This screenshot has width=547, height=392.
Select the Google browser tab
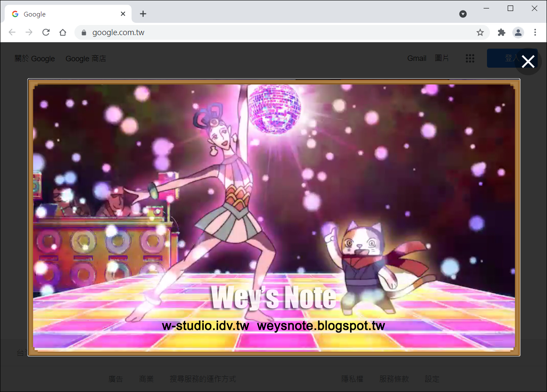coord(68,14)
